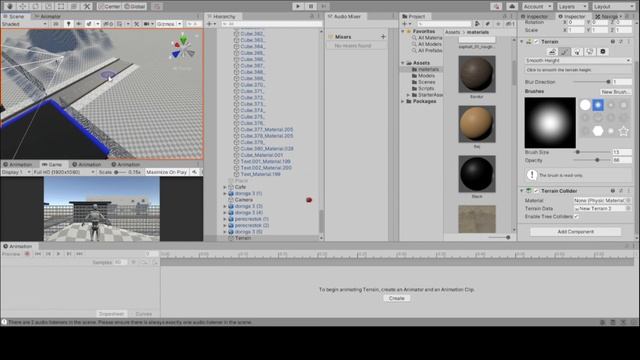
Task: Click Add Component button
Action: [576, 232]
